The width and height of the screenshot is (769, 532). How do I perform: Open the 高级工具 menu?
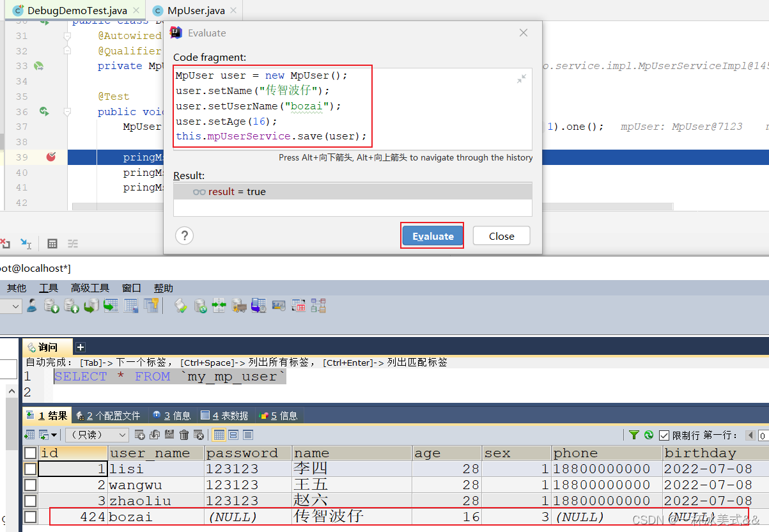coord(90,288)
